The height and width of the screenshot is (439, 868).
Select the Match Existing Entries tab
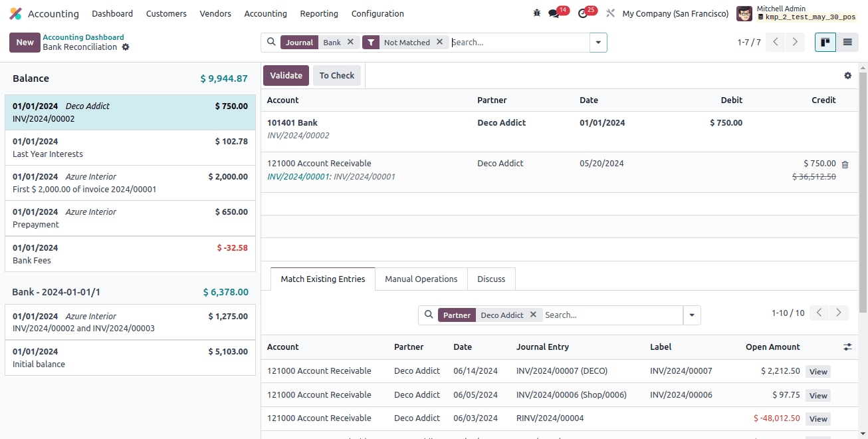(323, 279)
